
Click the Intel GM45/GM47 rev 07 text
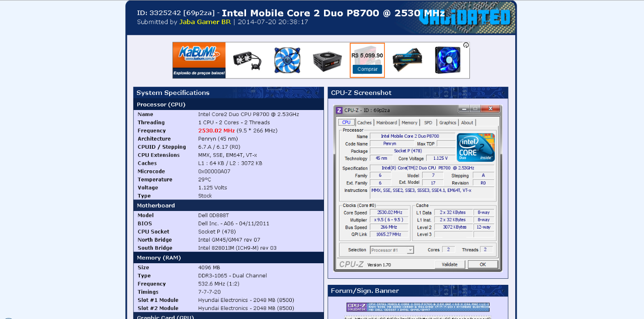click(x=229, y=240)
